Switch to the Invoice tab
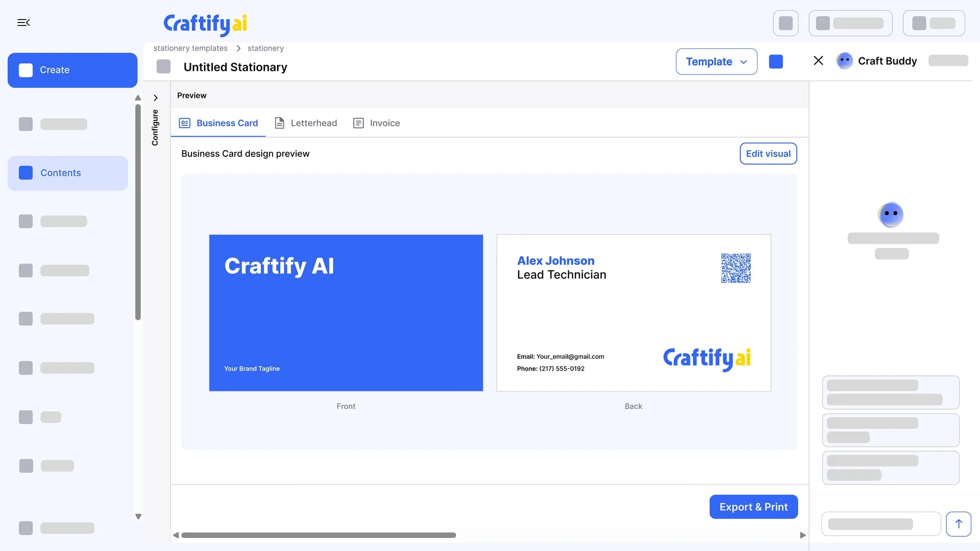This screenshot has width=980, height=551. [x=377, y=123]
